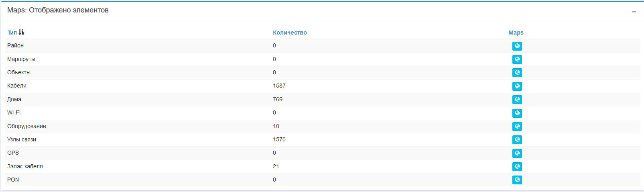Viewport: 644px width, 192px height.
Task: Click the globe icon in Wi-Fi row
Action: click(x=517, y=113)
